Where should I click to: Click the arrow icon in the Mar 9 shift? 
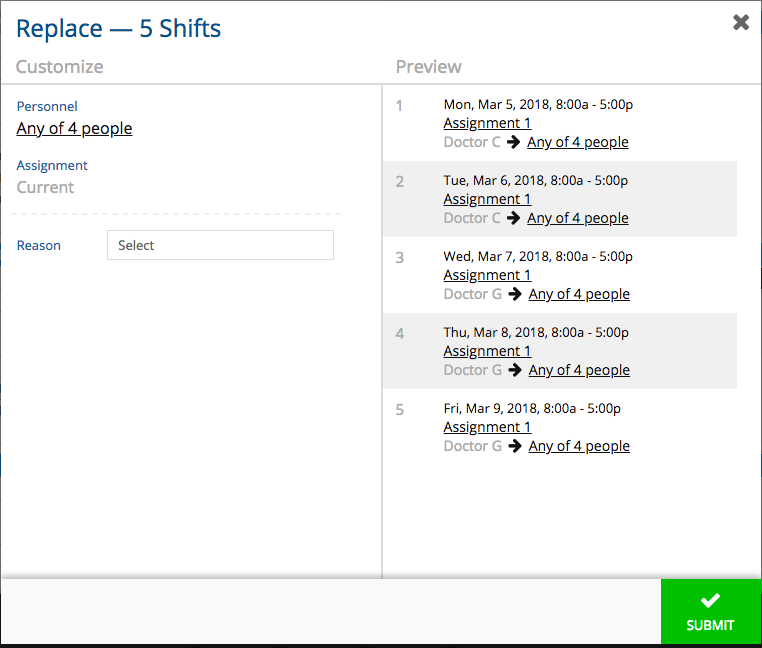[515, 446]
